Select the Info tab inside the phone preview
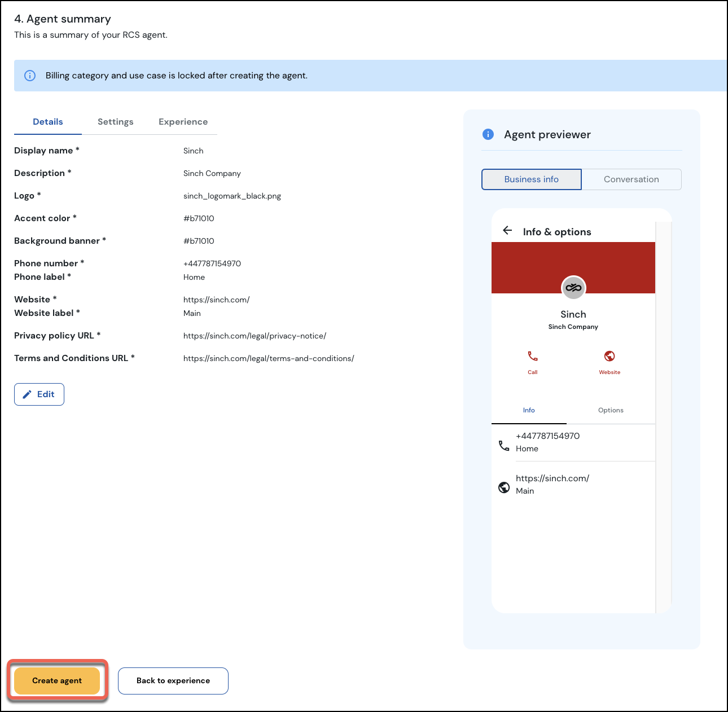 pyautogui.click(x=528, y=410)
